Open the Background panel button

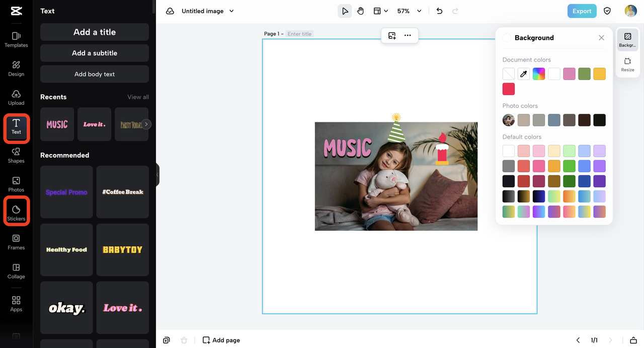tap(627, 40)
